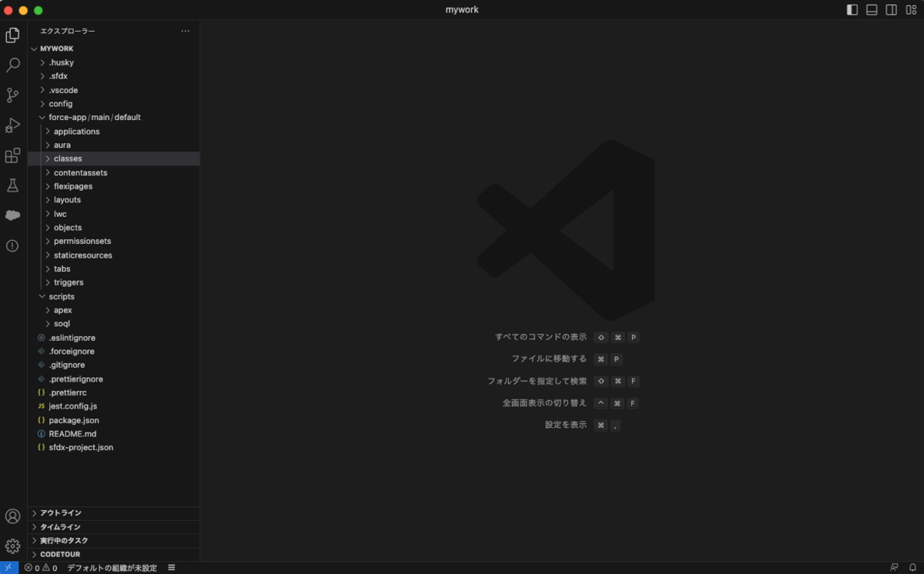Expand the アウトライン section
924x574 pixels.
pyautogui.click(x=114, y=513)
